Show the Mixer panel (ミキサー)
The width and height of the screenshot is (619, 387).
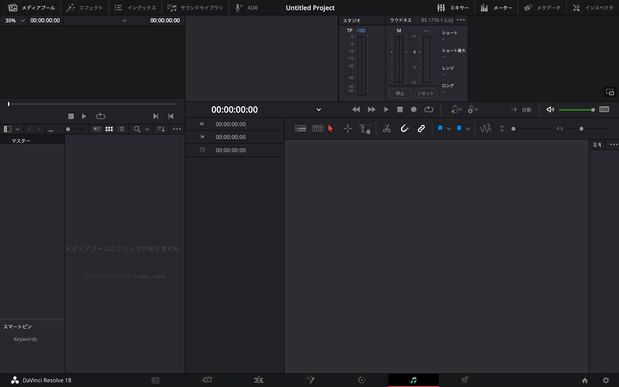click(x=453, y=8)
